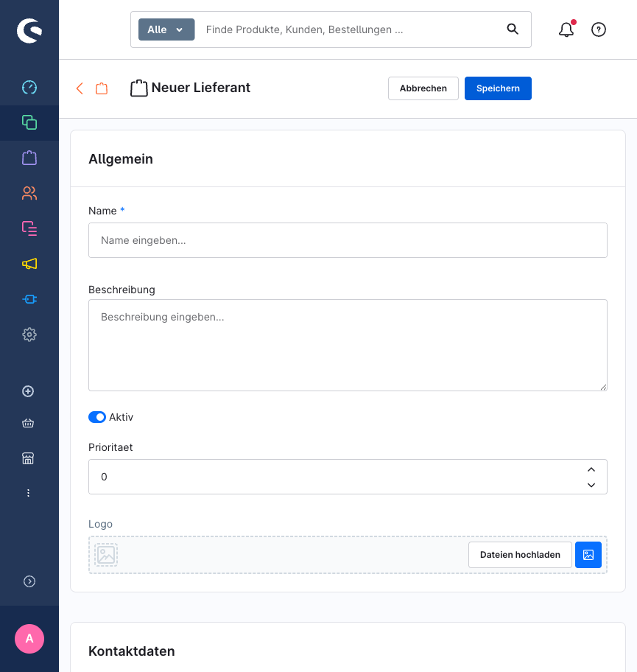637x672 pixels.
Task: Click the Speichern button
Action: coord(498,88)
